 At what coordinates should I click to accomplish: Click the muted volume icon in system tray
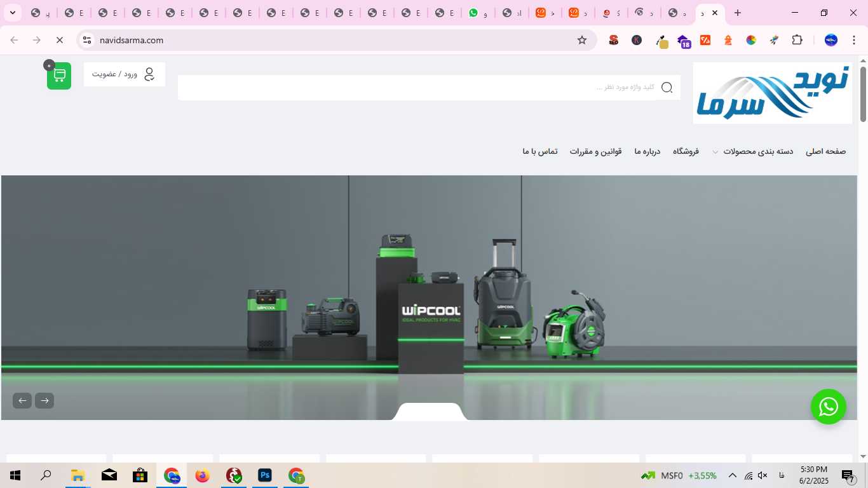(x=763, y=475)
